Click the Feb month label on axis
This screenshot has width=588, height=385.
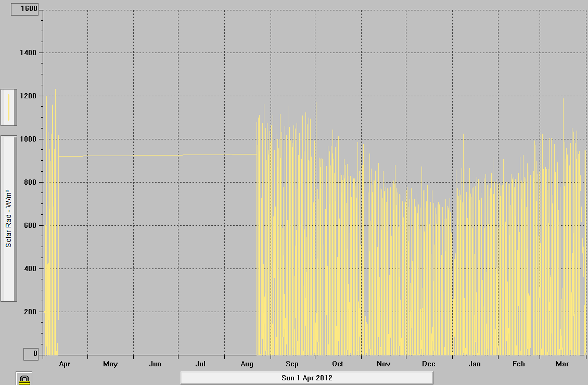[519, 364]
